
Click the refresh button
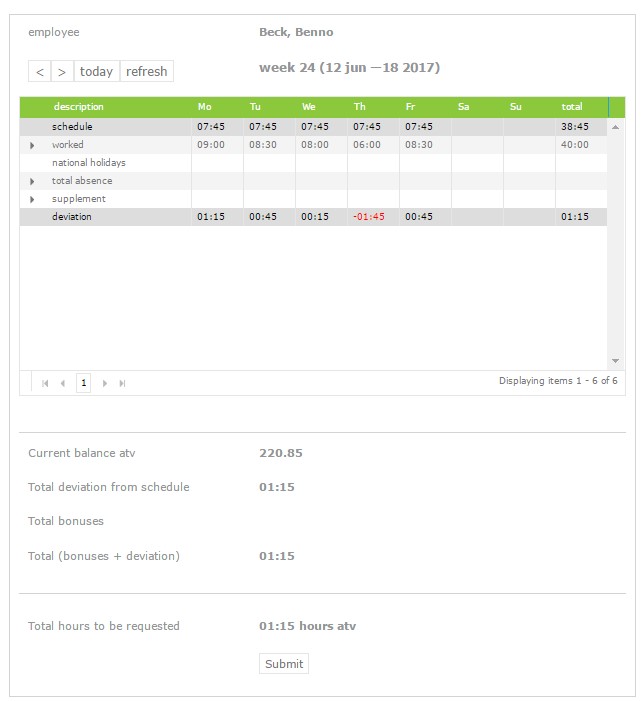coord(147,71)
